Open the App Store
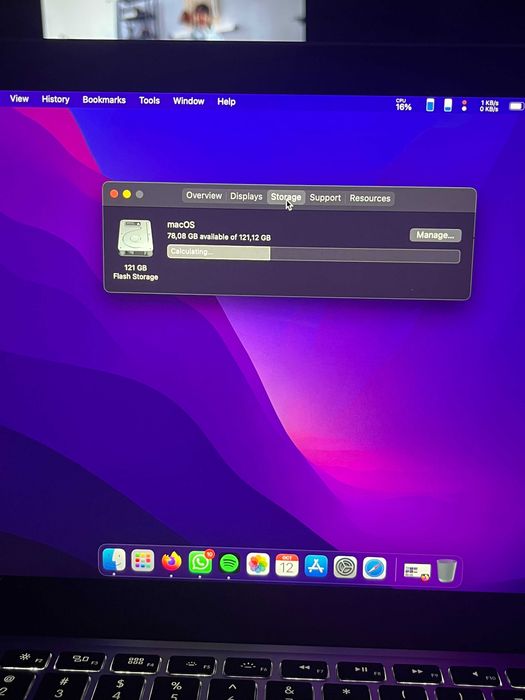This screenshot has width=525, height=700. (316, 566)
